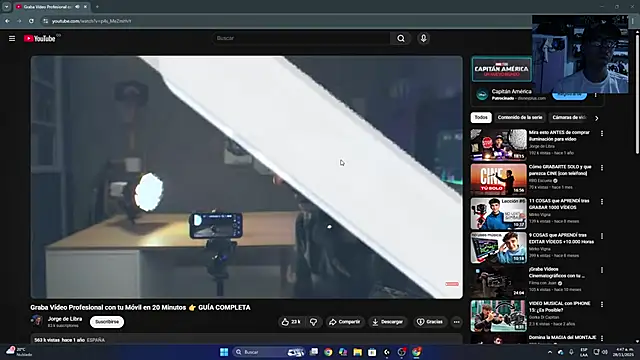
Task: Open options for 'Cómo GRABARTE SOLO' video
Action: click(602, 168)
